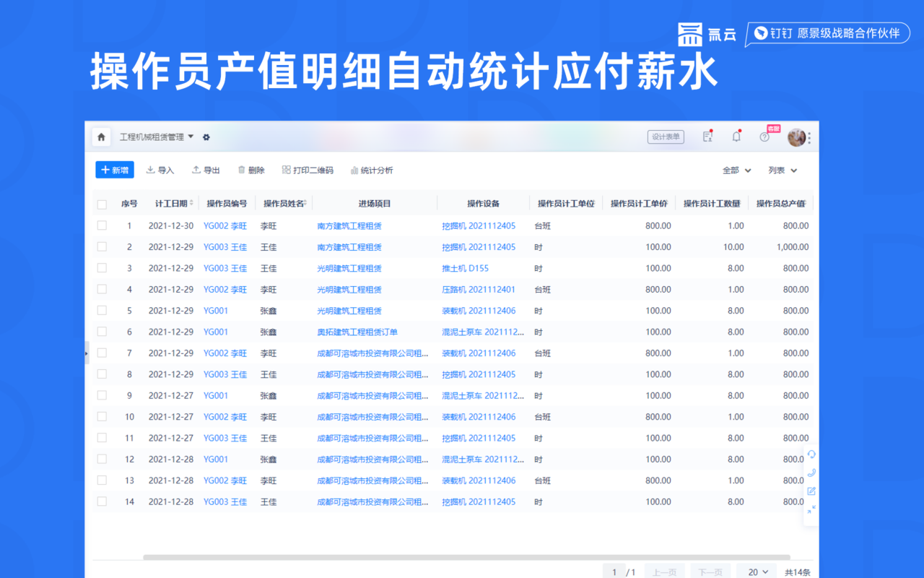This screenshot has height=578, width=924.
Task: Click 上一页 pagination button
Action: [664, 571]
